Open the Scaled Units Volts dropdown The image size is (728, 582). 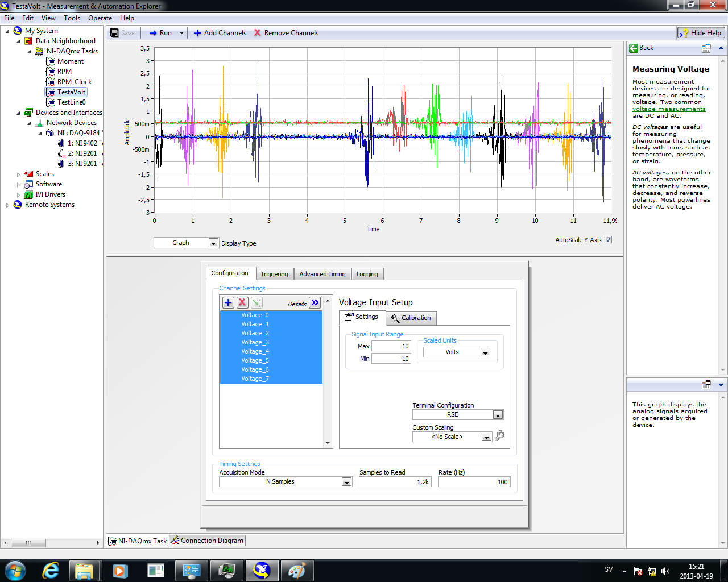click(485, 352)
